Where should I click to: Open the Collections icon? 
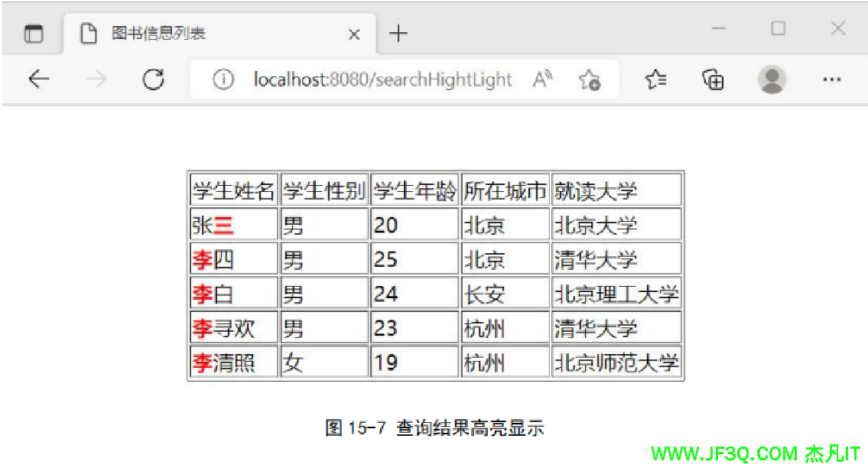pos(713,79)
